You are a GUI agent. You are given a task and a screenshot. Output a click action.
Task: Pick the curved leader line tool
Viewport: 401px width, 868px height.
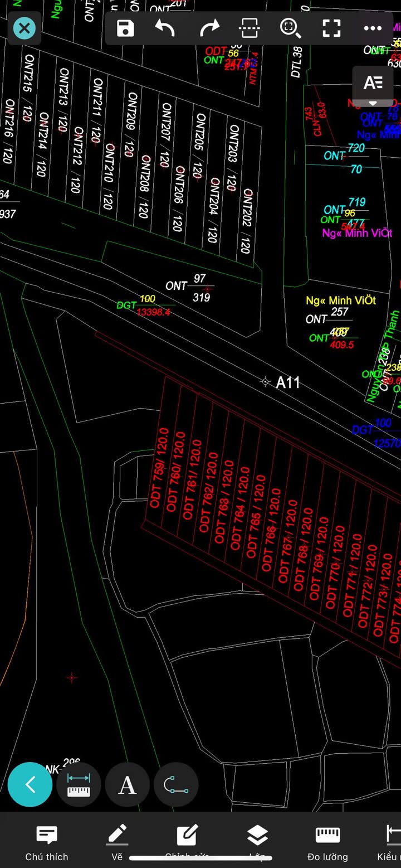[176, 785]
